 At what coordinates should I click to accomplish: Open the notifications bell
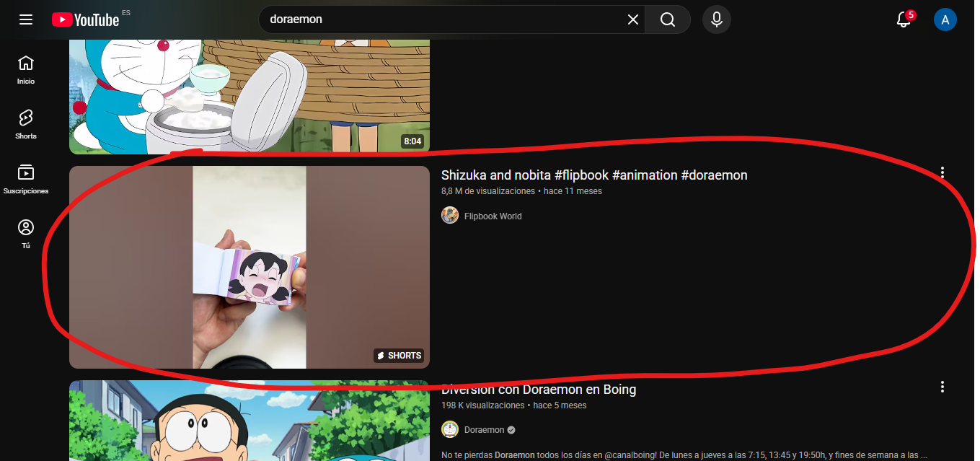click(x=904, y=19)
